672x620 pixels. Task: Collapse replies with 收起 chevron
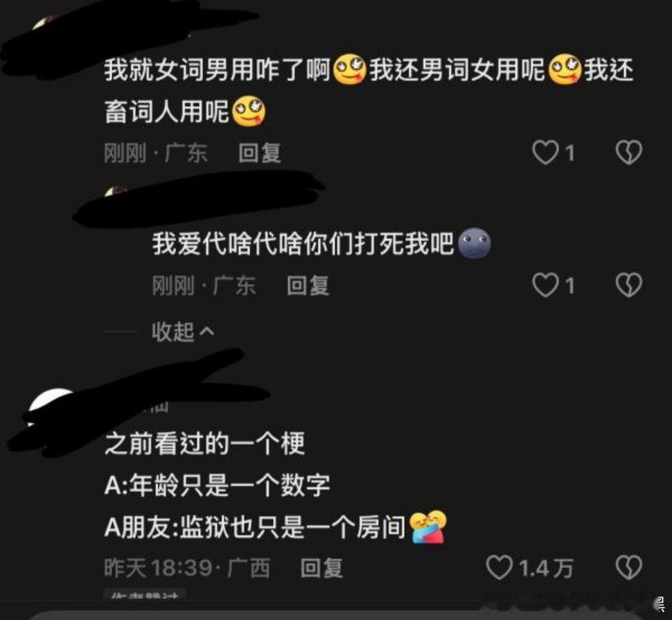click(183, 331)
